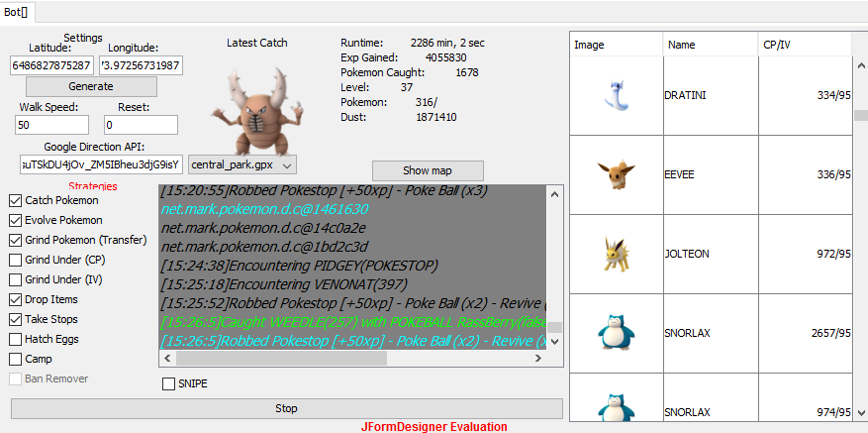Click the Image column header

[617, 45]
